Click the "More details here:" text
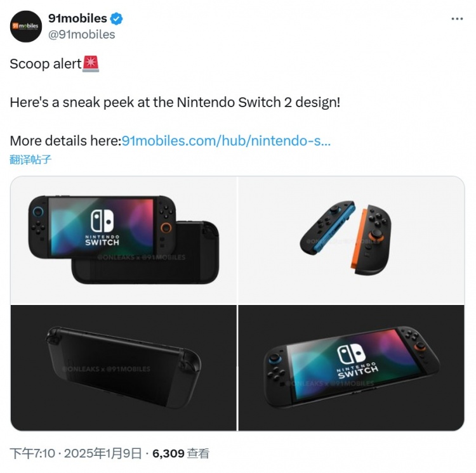Viewport: 476px width, 473px height. click(65, 141)
